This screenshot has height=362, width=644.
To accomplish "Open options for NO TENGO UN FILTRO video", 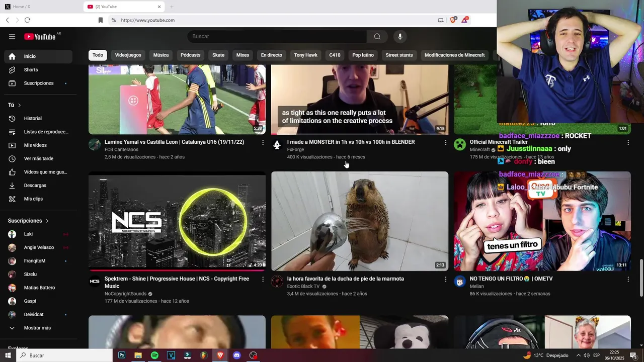I will (628, 280).
